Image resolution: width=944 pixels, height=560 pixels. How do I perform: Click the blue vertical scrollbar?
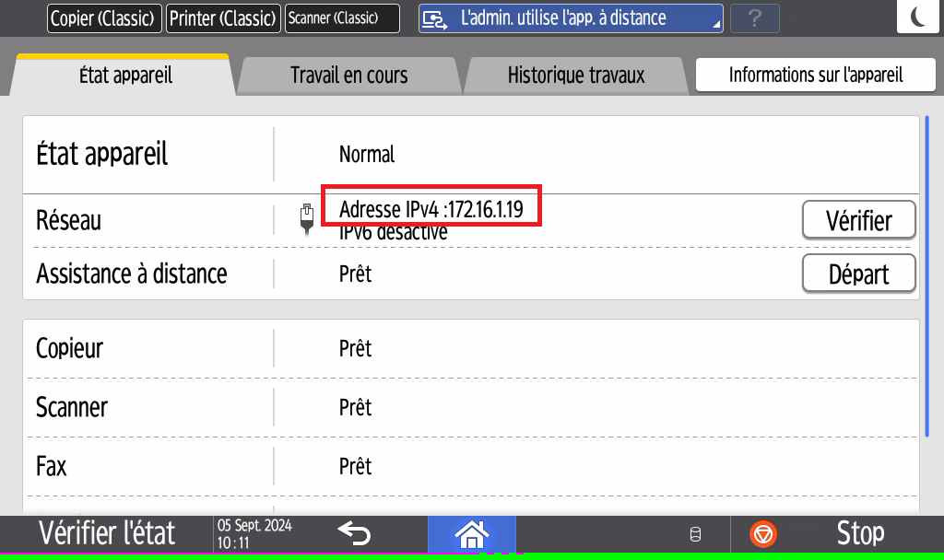pos(927,276)
